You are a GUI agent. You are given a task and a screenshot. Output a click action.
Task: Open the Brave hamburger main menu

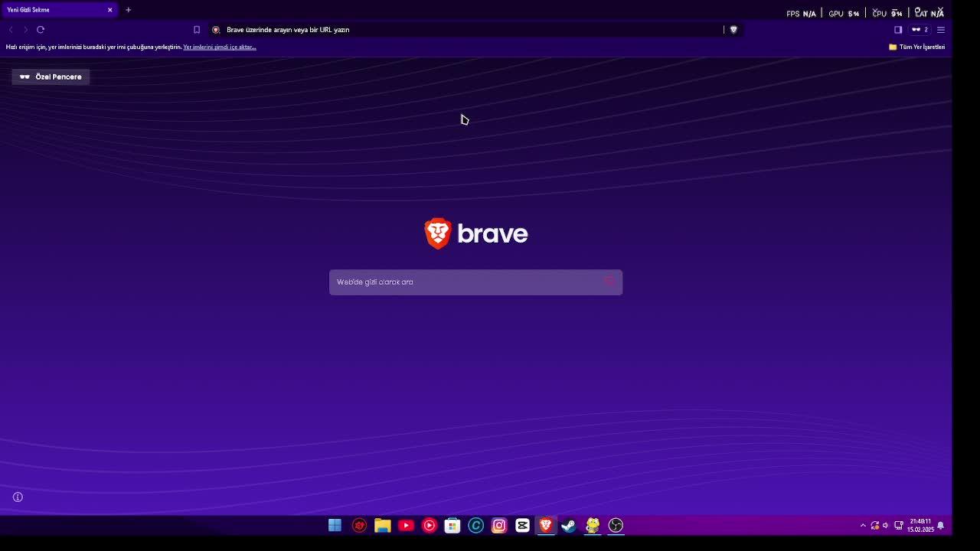click(x=941, y=30)
